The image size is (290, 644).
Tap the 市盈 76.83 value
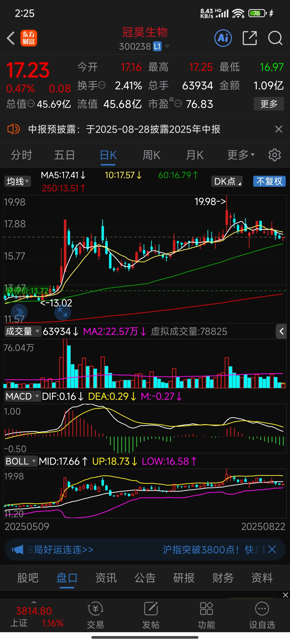coord(200,104)
